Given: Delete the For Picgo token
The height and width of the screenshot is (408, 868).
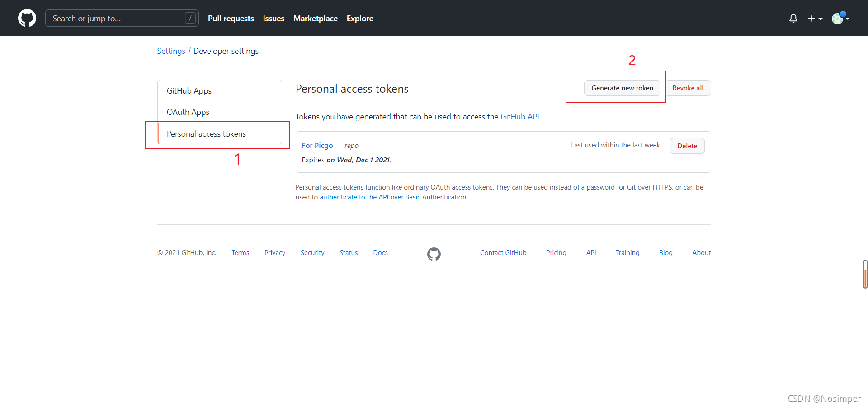Looking at the screenshot, I should point(687,146).
